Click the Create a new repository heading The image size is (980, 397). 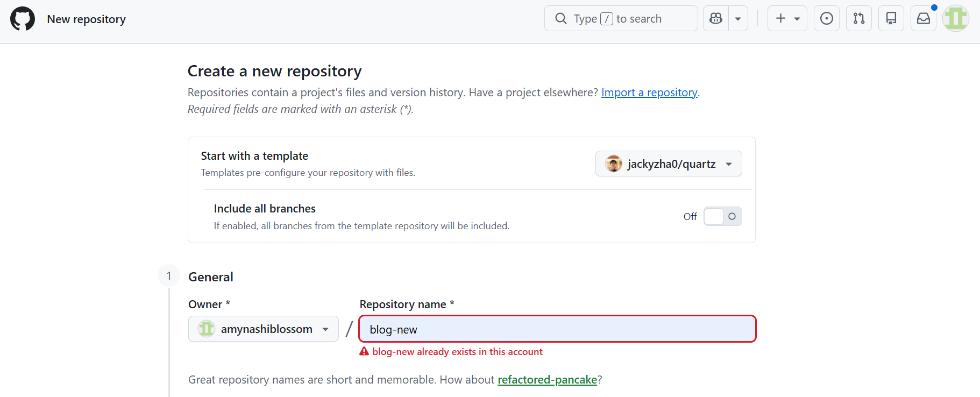tap(275, 71)
